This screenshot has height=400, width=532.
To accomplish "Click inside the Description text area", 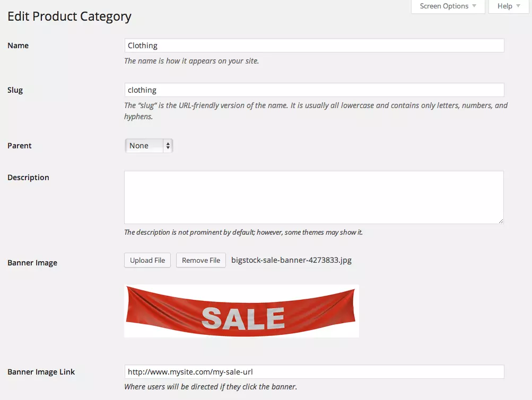I will pos(313,197).
